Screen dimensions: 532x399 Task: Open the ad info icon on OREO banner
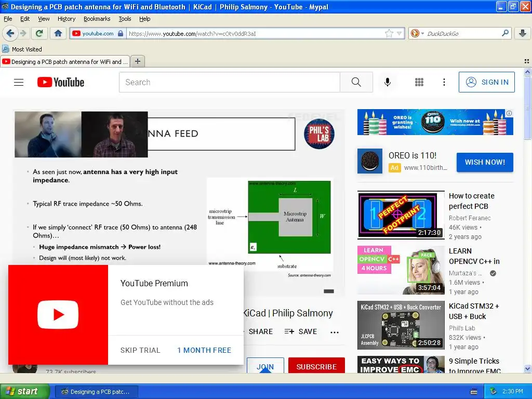509,113
